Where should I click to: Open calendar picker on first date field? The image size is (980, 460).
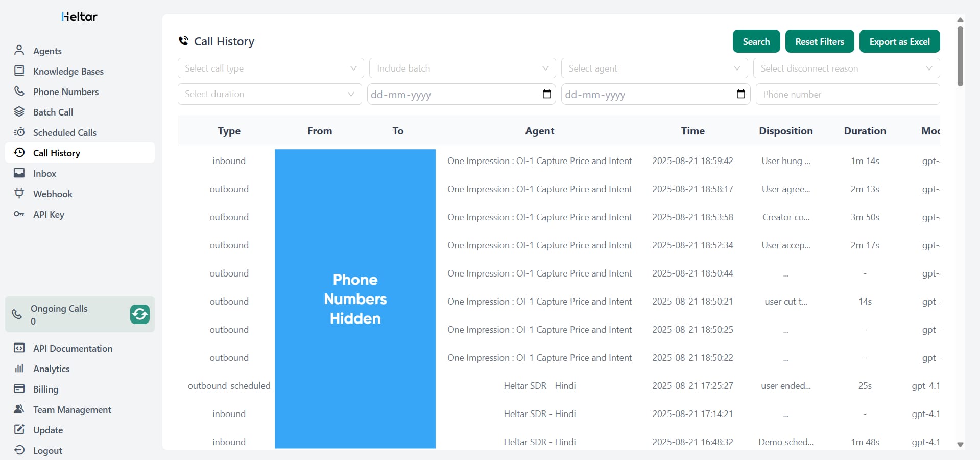pos(546,94)
